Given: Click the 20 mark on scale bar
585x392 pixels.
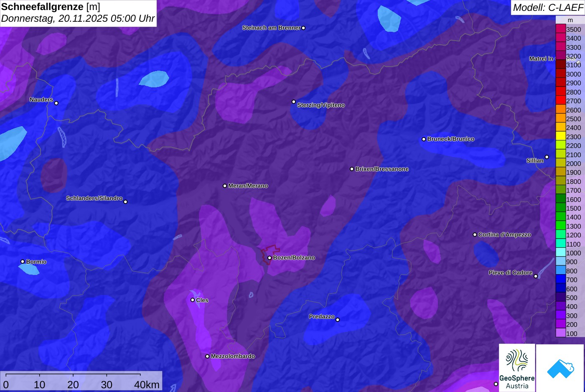Looking at the screenshot, I should (73, 384).
